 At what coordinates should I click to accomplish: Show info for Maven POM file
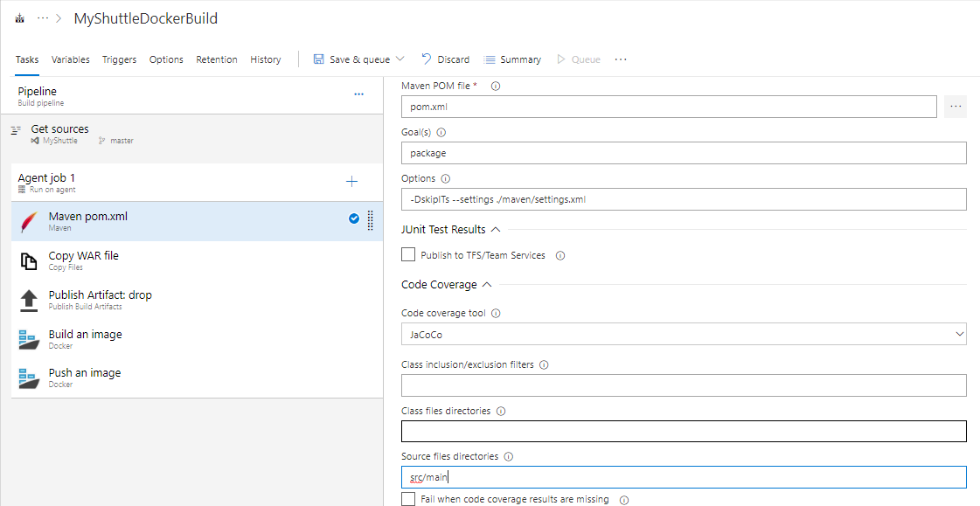tap(496, 87)
